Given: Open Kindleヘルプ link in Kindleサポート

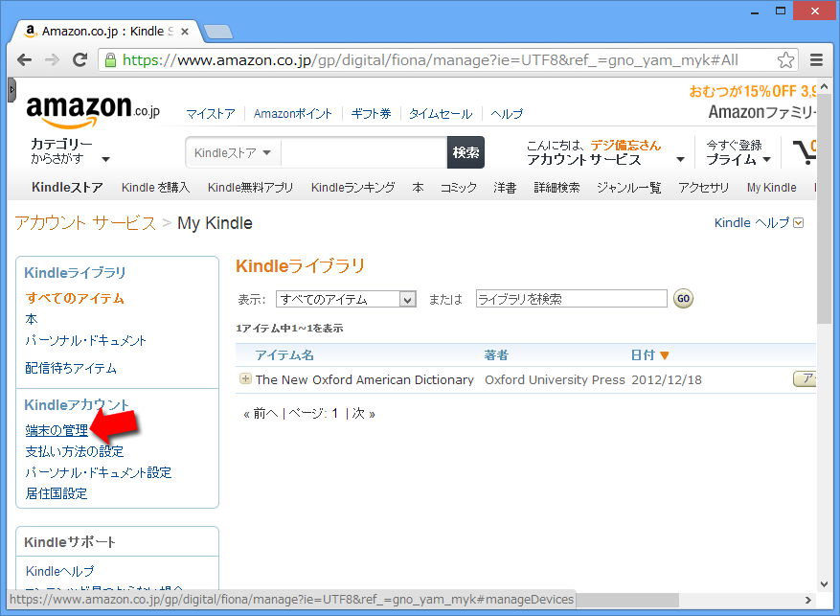Looking at the screenshot, I should click(60, 571).
